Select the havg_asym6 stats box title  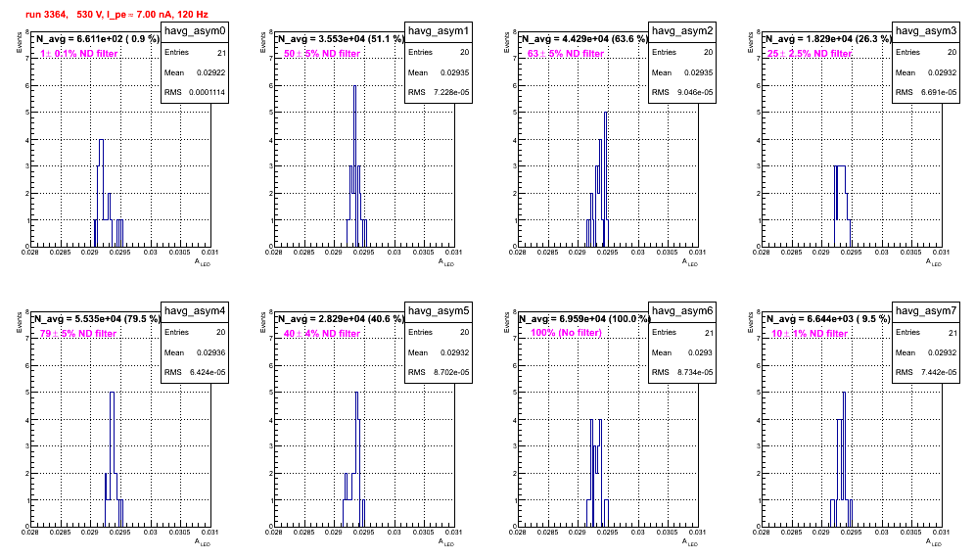coord(682,311)
